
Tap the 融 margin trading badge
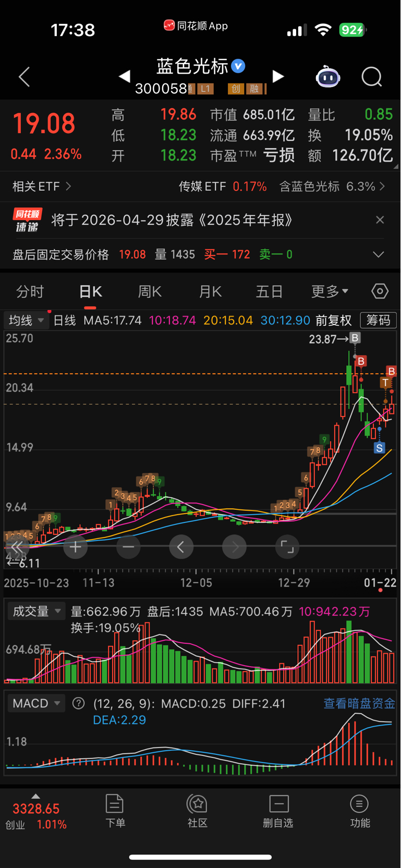(x=253, y=89)
